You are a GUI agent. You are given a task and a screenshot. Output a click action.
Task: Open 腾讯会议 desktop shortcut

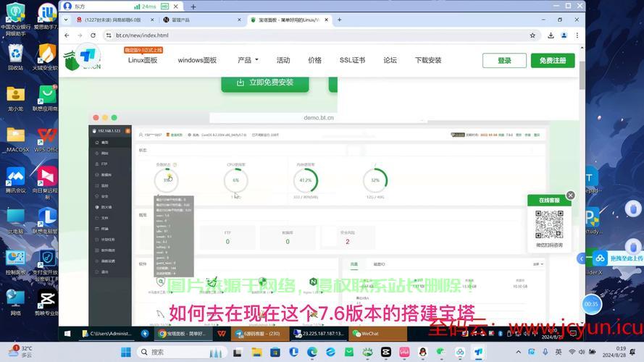click(x=16, y=180)
